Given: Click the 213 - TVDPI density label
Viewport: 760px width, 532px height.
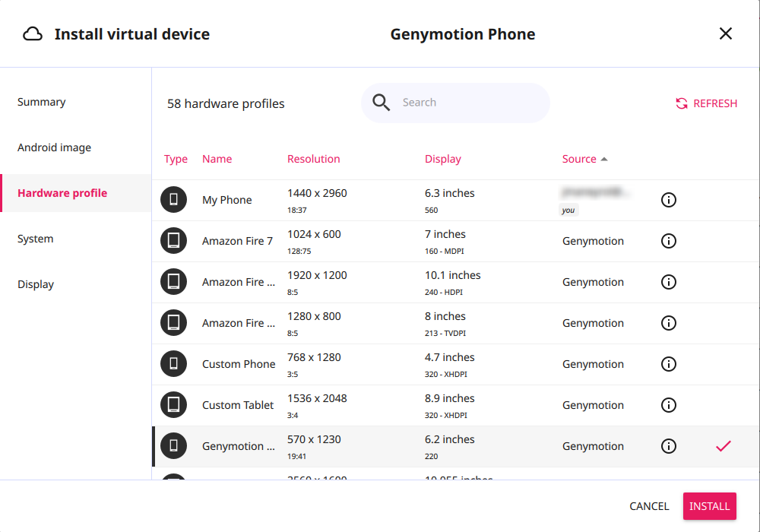Looking at the screenshot, I should point(445,334).
